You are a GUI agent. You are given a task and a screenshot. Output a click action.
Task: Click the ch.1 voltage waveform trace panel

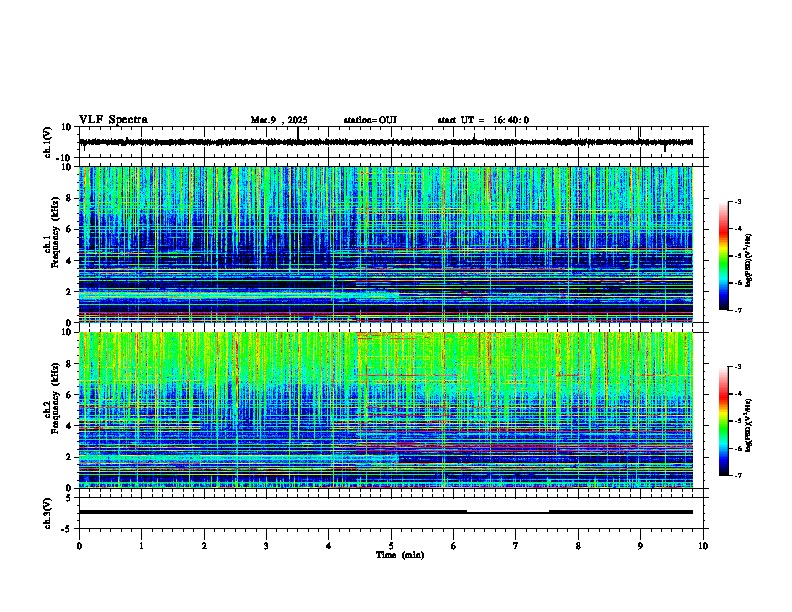[393, 142]
